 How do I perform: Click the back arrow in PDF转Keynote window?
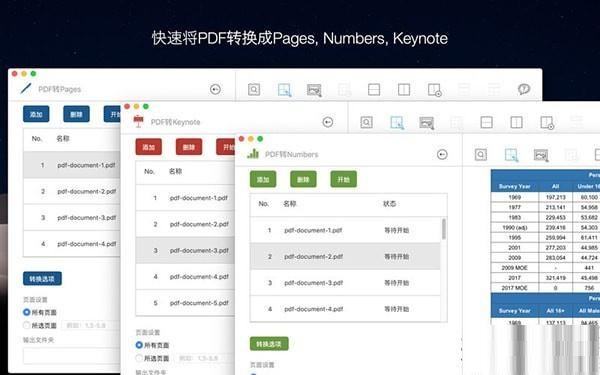[328, 122]
